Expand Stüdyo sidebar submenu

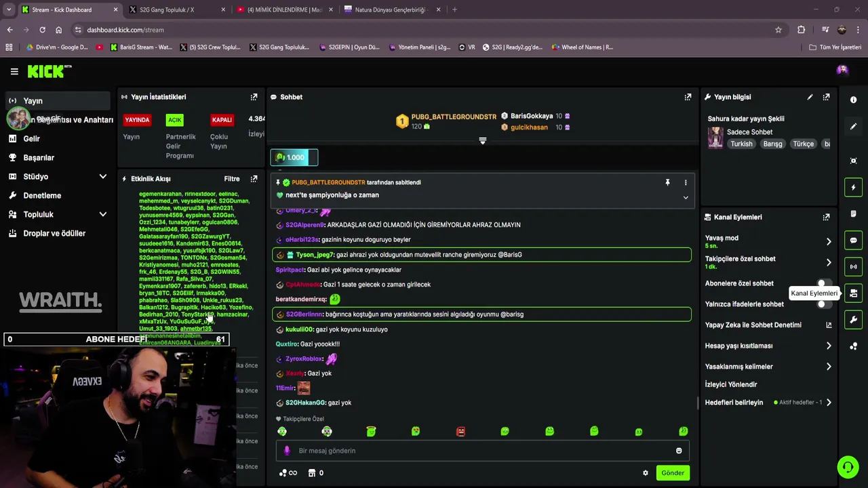[103, 176]
